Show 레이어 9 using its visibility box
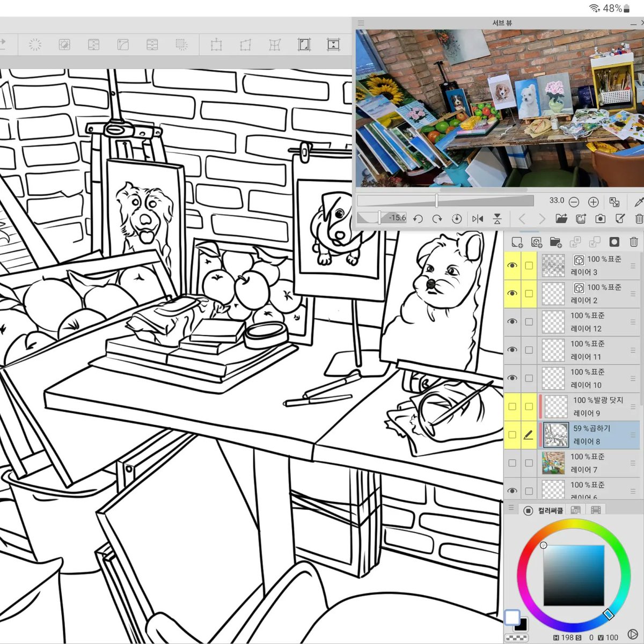 [x=512, y=406]
